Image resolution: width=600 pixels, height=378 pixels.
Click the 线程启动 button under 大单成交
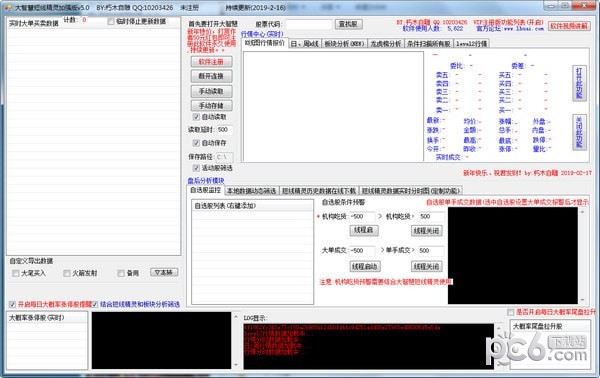(x=365, y=266)
